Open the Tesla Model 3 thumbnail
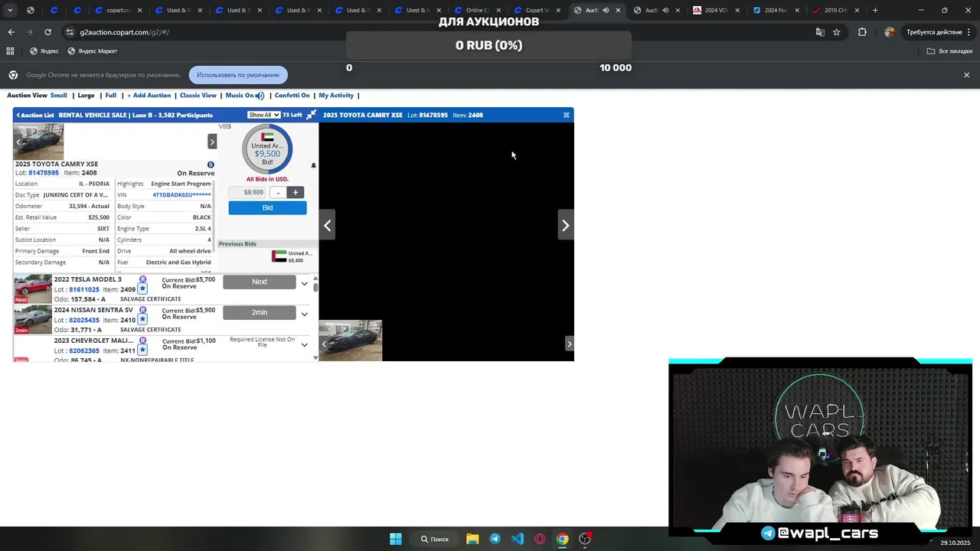980x551 pixels. point(33,289)
